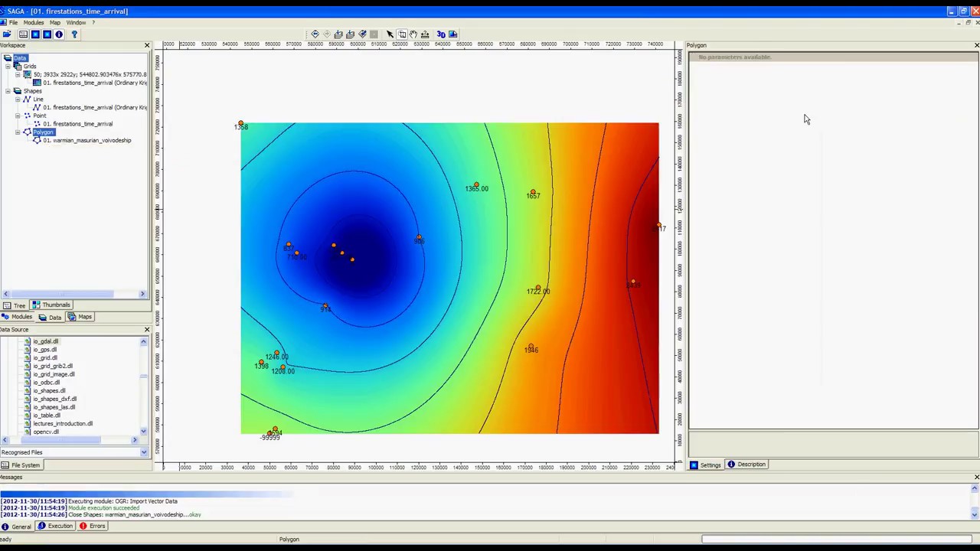Open the Print Layout map icon
This screenshot has height=551, width=980.
[453, 34]
